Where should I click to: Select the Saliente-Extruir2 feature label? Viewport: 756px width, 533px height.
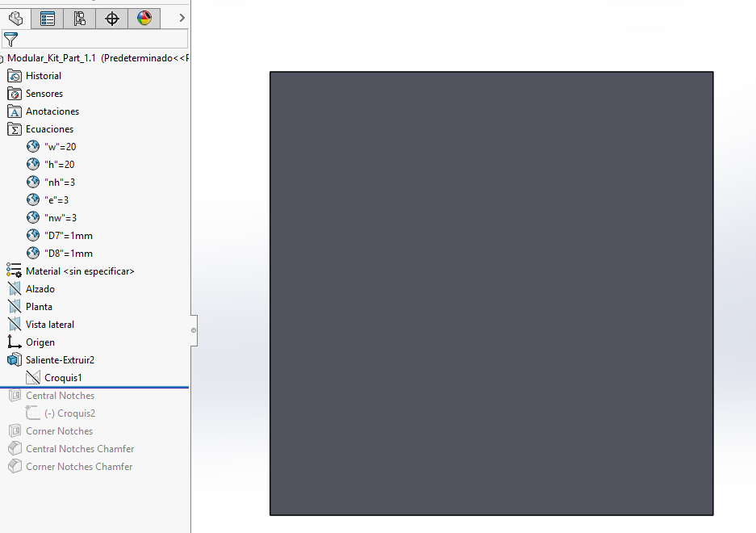point(60,360)
